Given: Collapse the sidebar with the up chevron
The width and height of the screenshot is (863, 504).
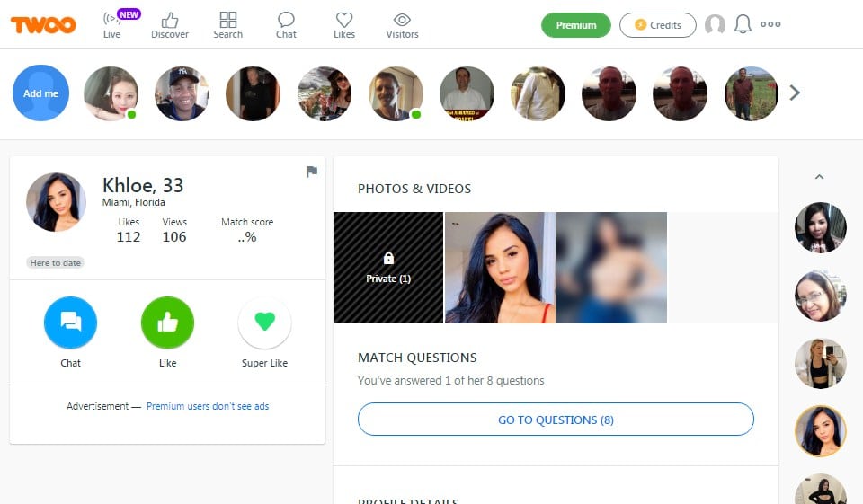Looking at the screenshot, I should click(x=819, y=177).
